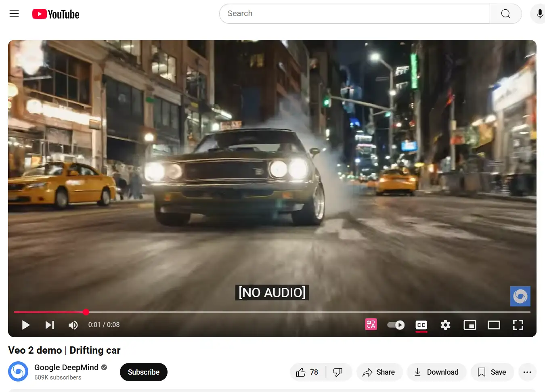Open the more actions ellipsis menu

527,372
